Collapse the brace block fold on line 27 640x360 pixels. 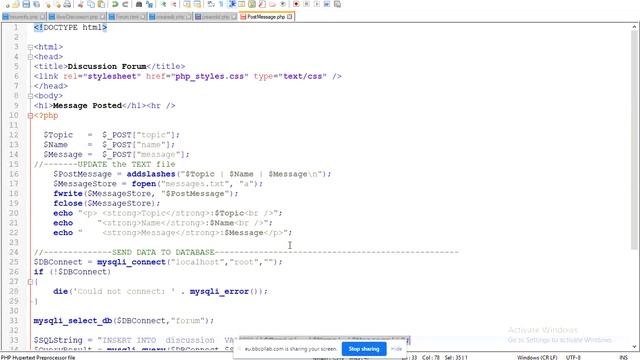30,282
